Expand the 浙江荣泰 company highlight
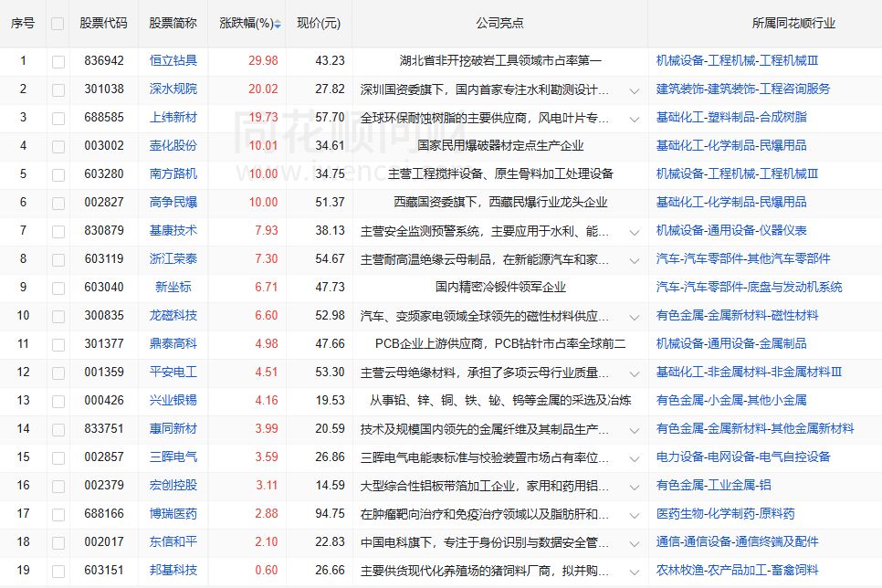This screenshot has height=588, width=882. tap(634, 261)
